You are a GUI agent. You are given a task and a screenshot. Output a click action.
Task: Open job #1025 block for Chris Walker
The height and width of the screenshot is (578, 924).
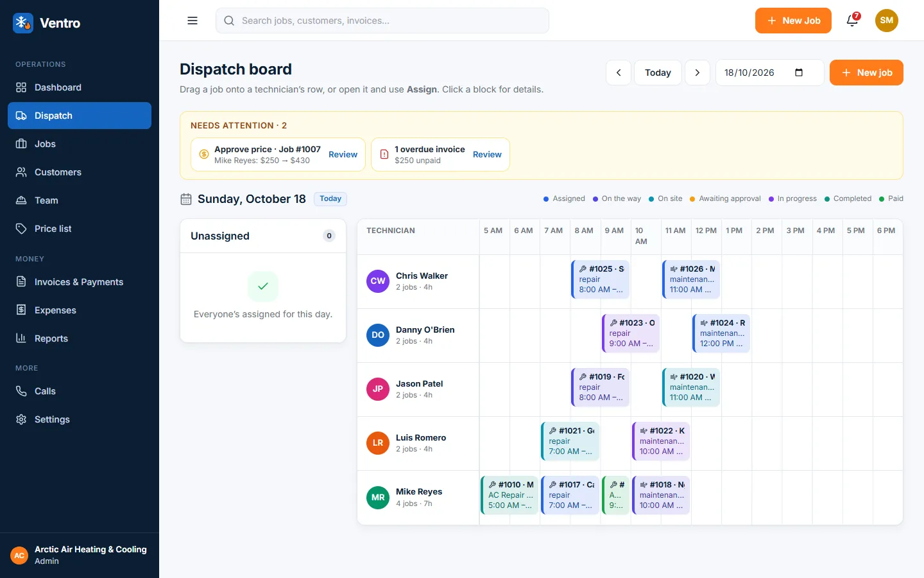click(601, 279)
